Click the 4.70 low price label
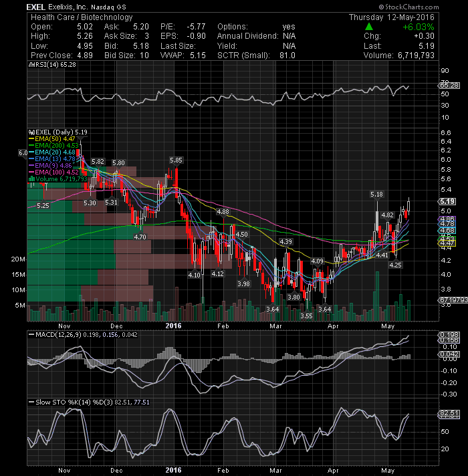 click(x=140, y=237)
